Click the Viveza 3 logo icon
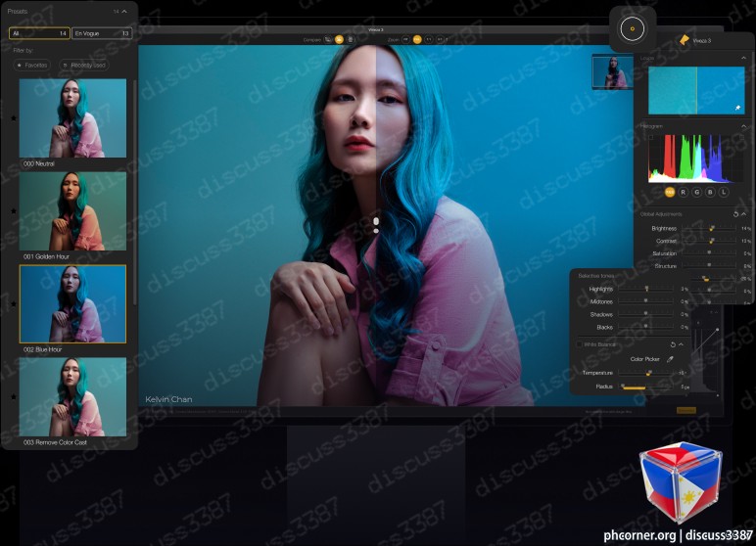This screenshot has width=756, height=546. pos(685,40)
